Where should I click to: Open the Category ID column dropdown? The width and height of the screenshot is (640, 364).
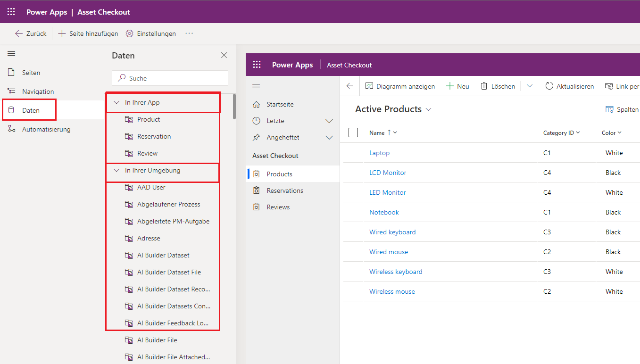tap(561, 133)
